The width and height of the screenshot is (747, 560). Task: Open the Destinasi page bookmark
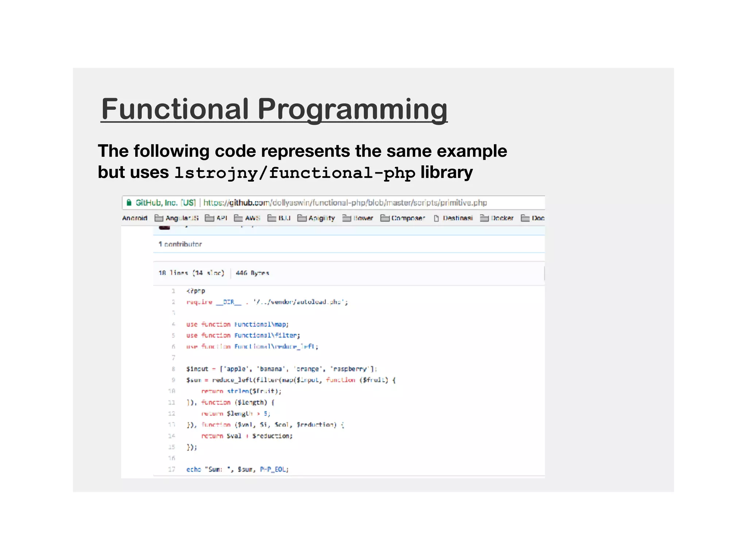tap(453, 218)
